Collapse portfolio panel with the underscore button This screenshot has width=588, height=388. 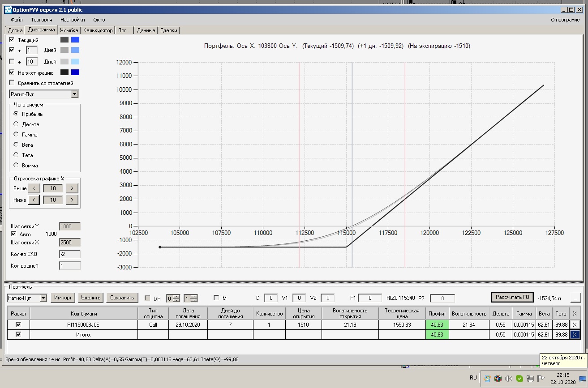pyautogui.click(x=575, y=298)
